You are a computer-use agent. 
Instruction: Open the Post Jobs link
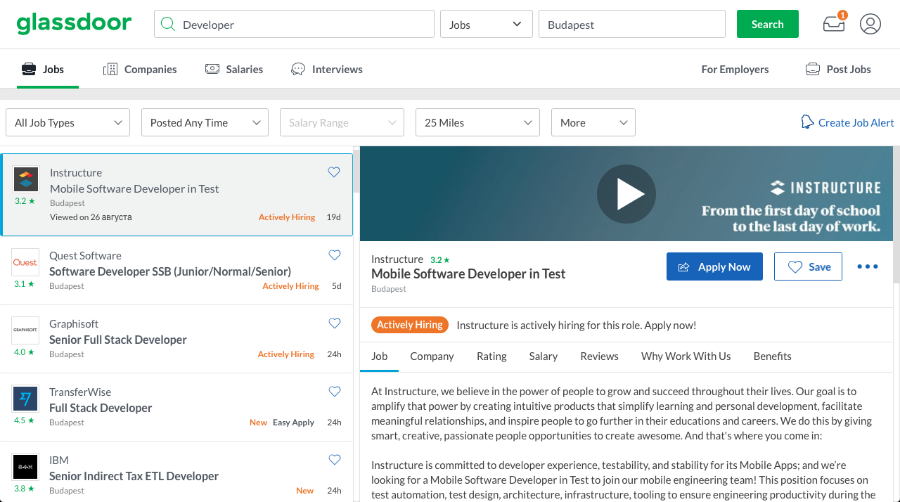click(x=839, y=69)
